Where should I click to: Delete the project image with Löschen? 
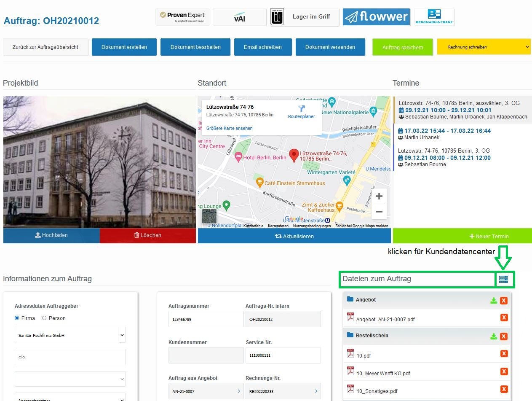(x=148, y=235)
